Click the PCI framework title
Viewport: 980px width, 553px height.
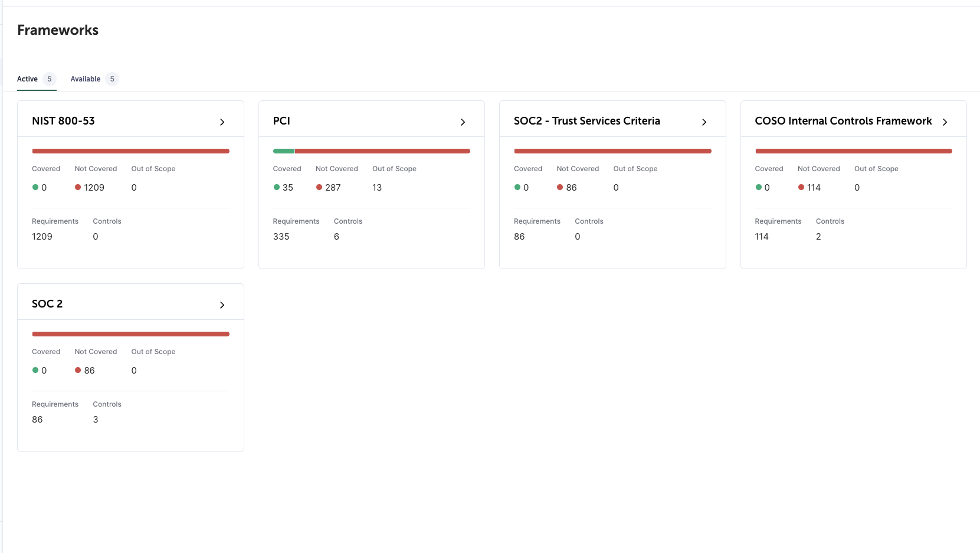(x=281, y=121)
